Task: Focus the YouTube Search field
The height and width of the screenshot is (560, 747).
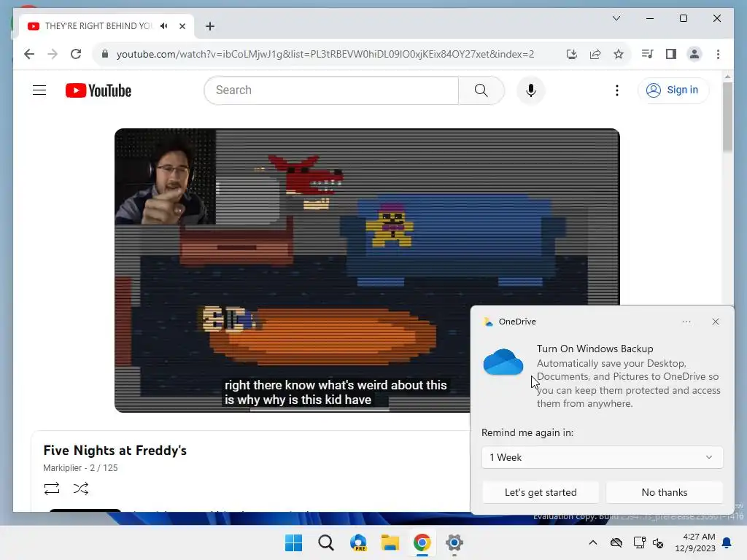Action: tap(332, 90)
